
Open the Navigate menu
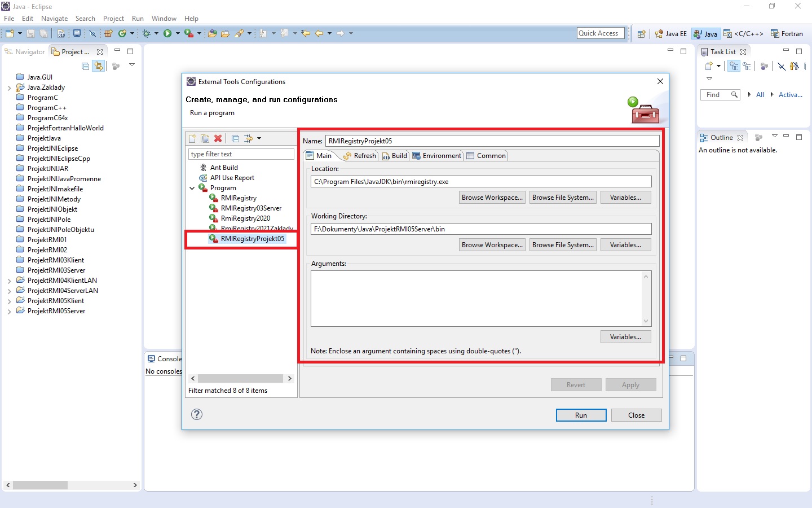54,19
